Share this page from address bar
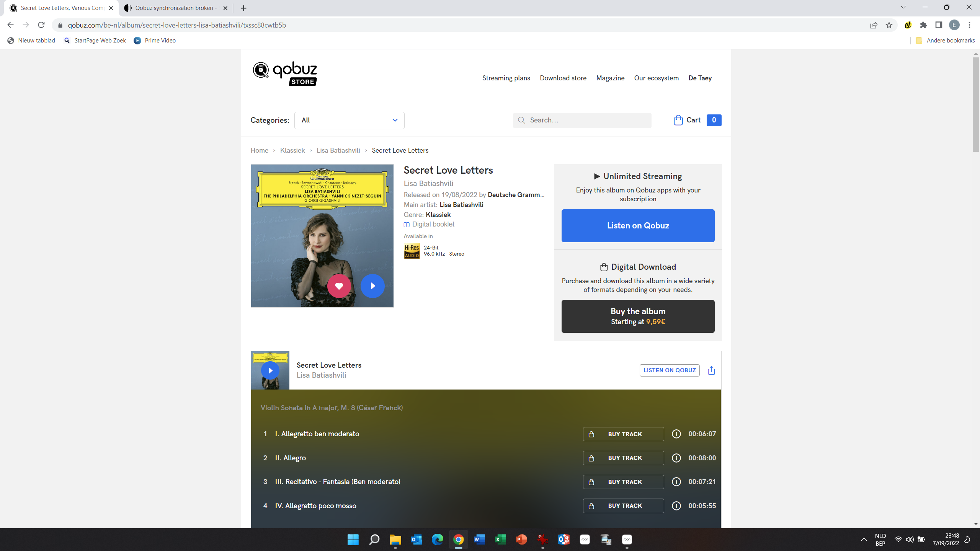The width and height of the screenshot is (980, 551). tap(874, 25)
